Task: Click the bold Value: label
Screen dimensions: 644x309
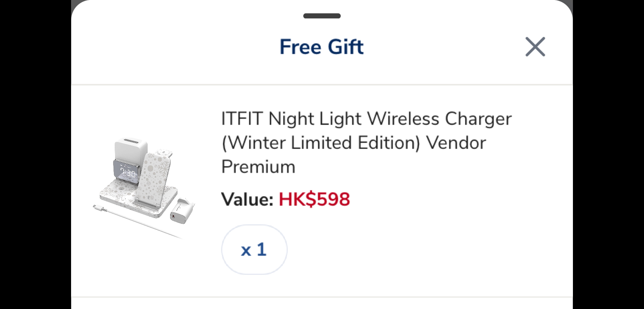Action: coord(247,199)
